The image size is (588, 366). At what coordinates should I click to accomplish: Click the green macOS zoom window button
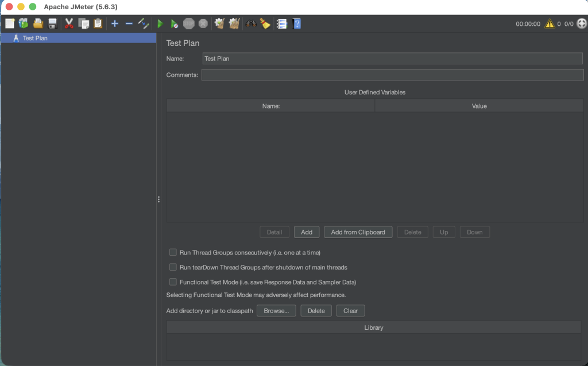tap(33, 7)
